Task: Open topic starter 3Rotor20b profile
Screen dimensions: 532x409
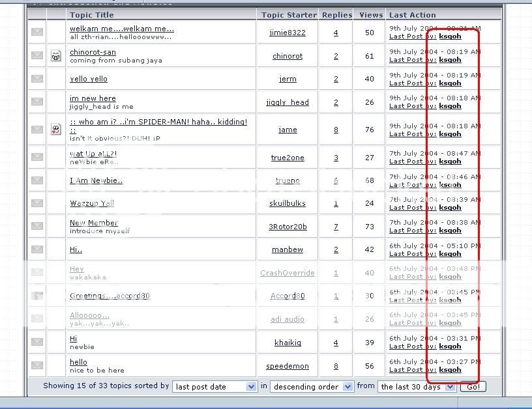Action: tap(288, 227)
